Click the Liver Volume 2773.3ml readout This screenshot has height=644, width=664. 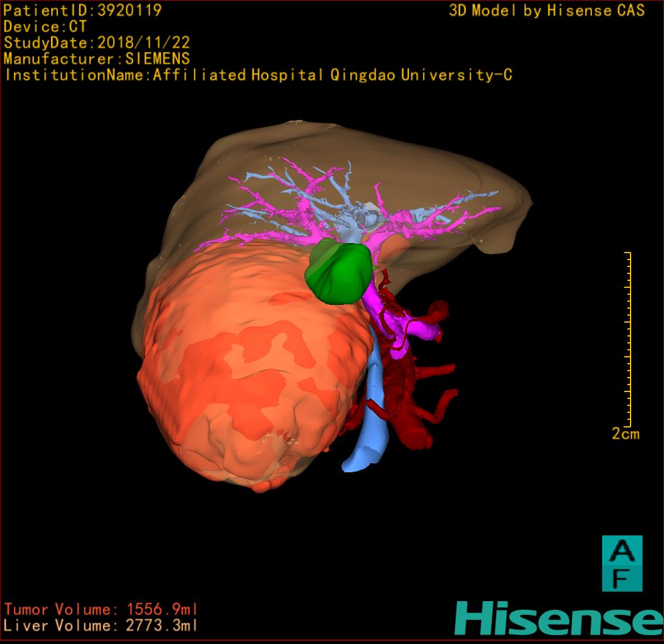101,626
